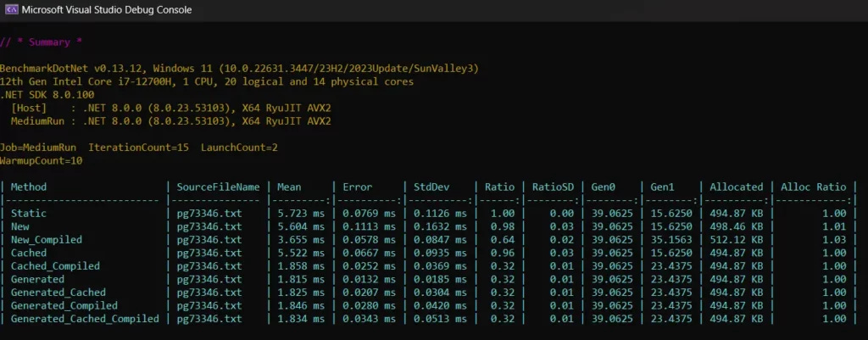Click the Error column header

(x=357, y=187)
